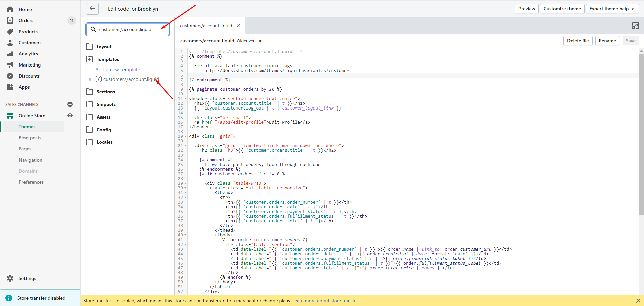Viewport: 644px width, 306px height.
Task: Open the Settings gear icon
Action: [x=10, y=278]
